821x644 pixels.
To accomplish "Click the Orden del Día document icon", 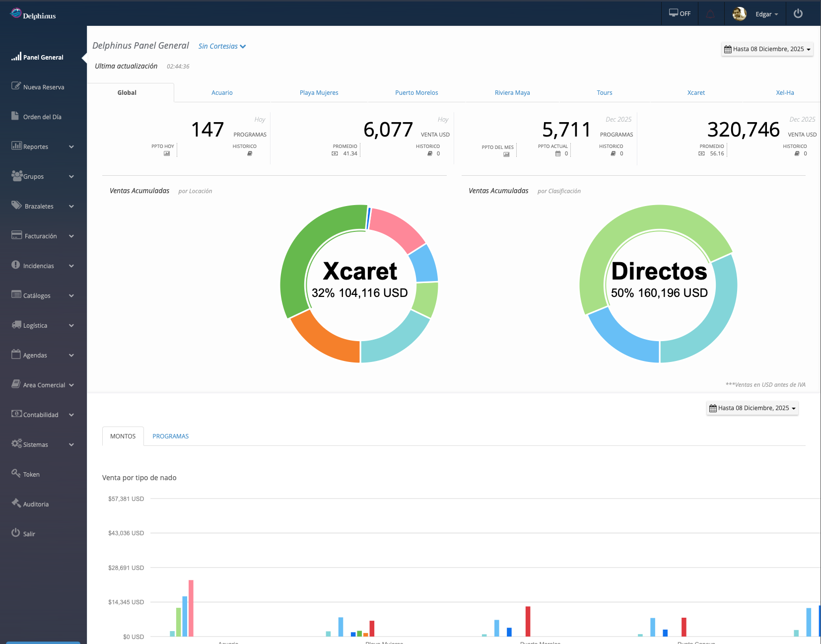I will [x=15, y=116].
